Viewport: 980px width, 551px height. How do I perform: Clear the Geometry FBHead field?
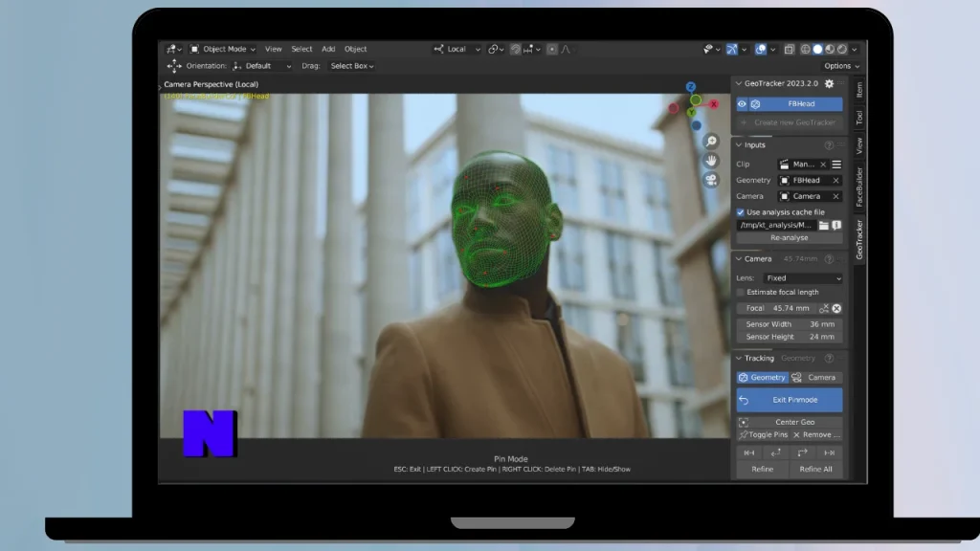(x=835, y=181)
